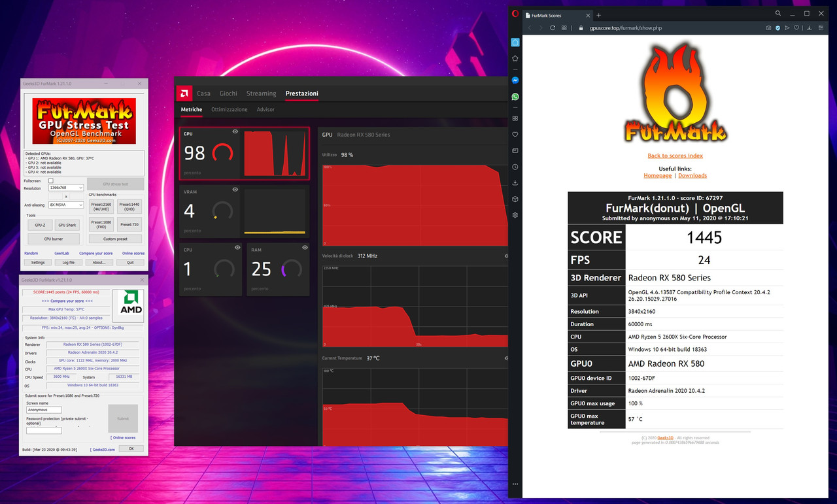Open the Anti-aliasing dropdown showing 8X MSAA

pyautogui.click(x=66, y=205)
